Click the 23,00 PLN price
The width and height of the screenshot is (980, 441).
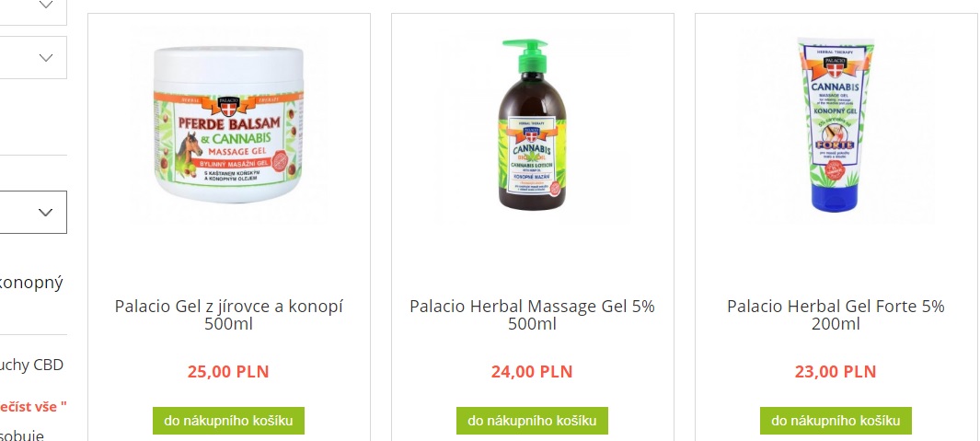pyautogui.click(x=836, y=372)
